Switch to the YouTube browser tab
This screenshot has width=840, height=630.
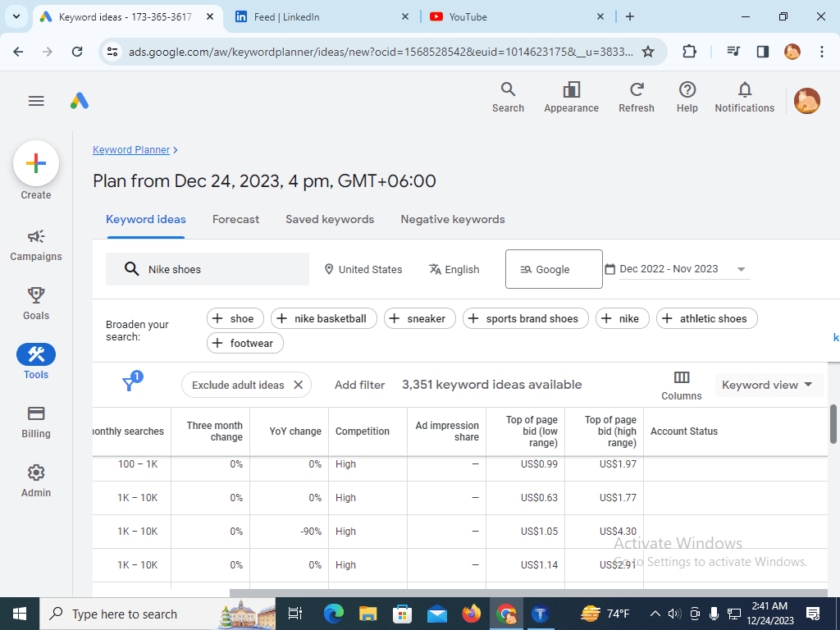tap(517, 16)
